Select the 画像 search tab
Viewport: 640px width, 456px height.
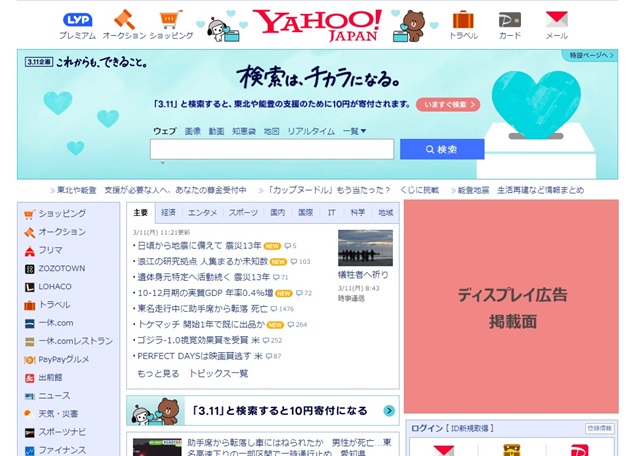coord(193,131)
